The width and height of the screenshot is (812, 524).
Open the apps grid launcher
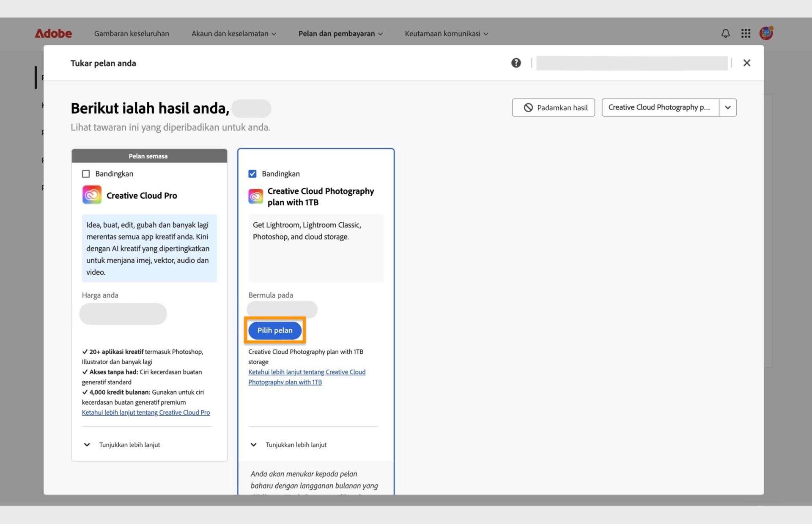pyautogui.click(x=746, y=33)
